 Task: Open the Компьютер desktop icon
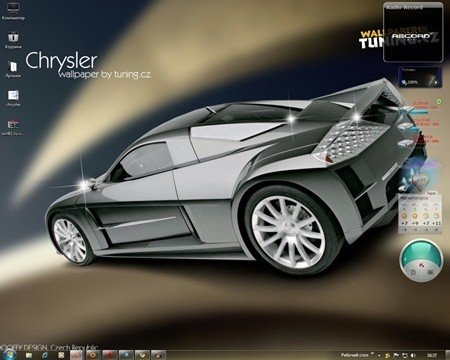tap(13, 11)
